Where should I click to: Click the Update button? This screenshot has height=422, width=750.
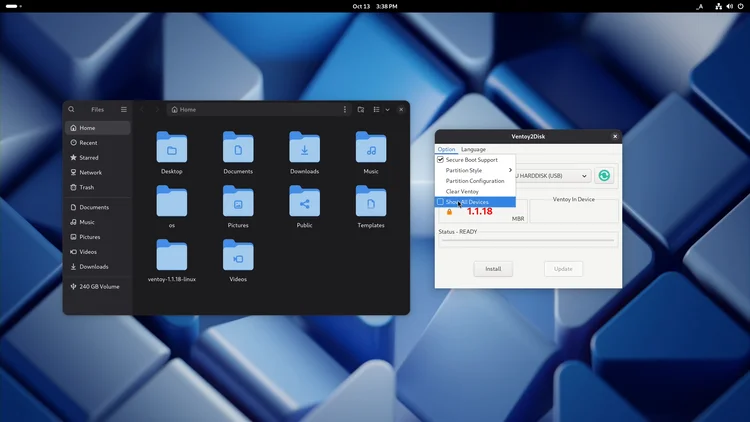[x=563, y=269]
